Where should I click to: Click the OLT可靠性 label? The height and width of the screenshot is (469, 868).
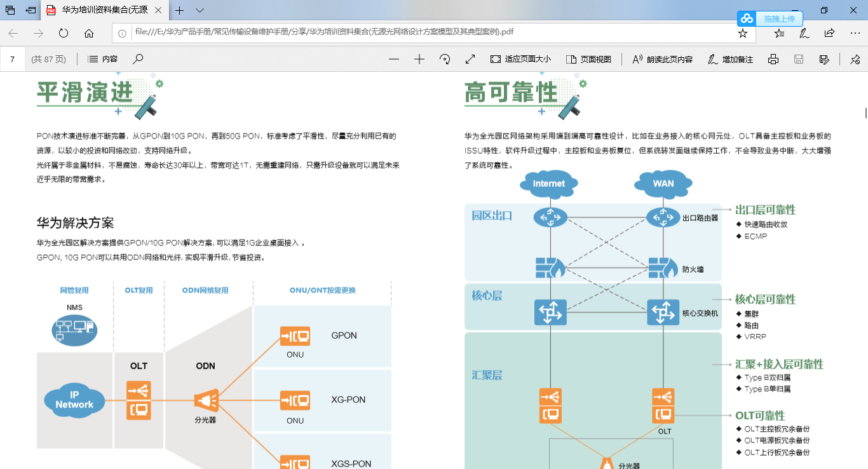point(760,416)
